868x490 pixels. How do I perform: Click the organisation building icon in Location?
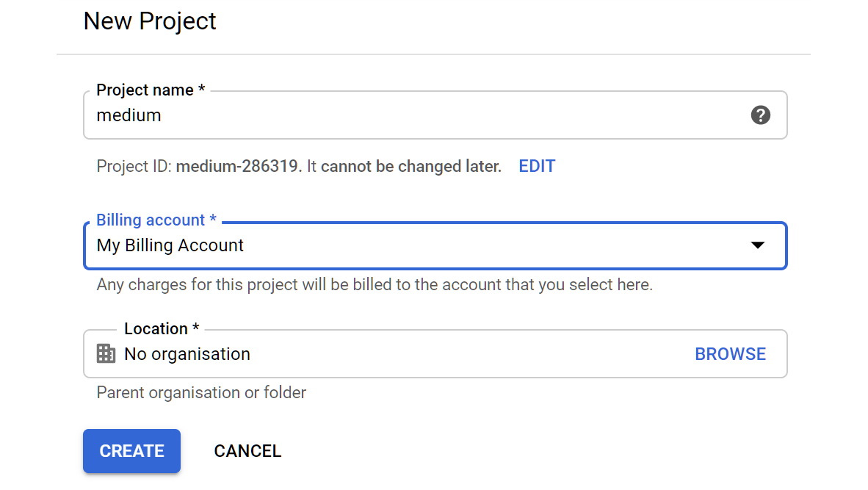click(x=106, y=353)
